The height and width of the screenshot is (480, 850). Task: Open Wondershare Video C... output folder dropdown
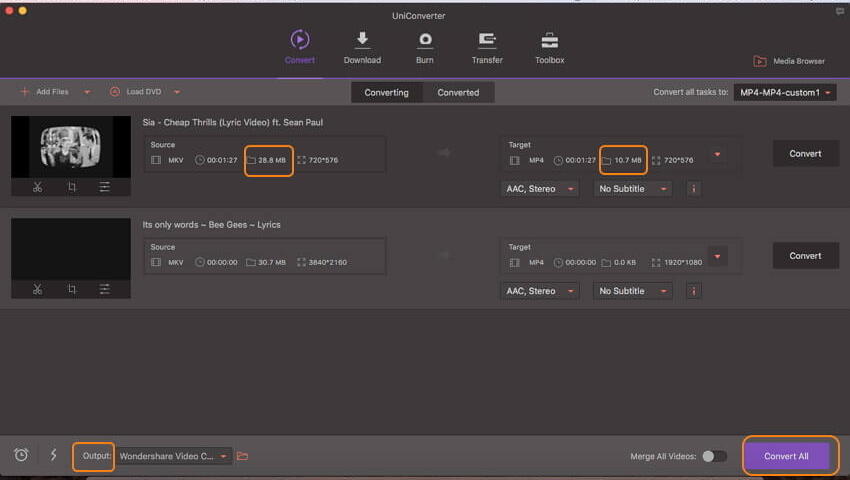(173, 456)
